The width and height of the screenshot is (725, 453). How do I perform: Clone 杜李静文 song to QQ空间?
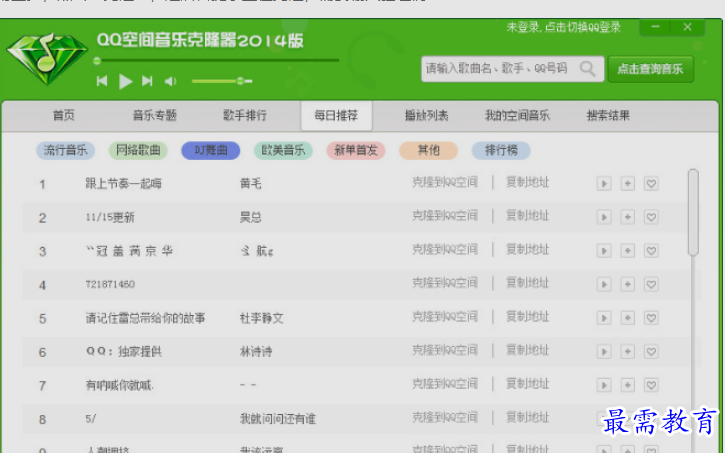(445, 317)
